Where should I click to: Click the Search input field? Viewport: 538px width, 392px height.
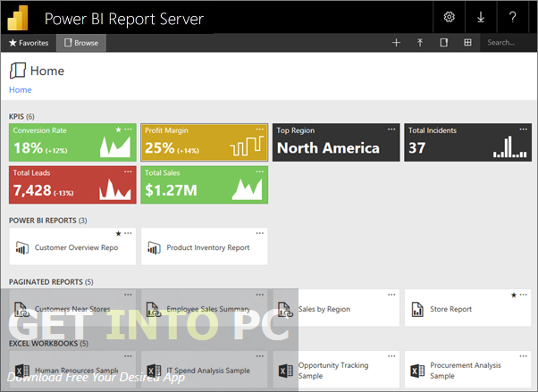coord(509,43)
